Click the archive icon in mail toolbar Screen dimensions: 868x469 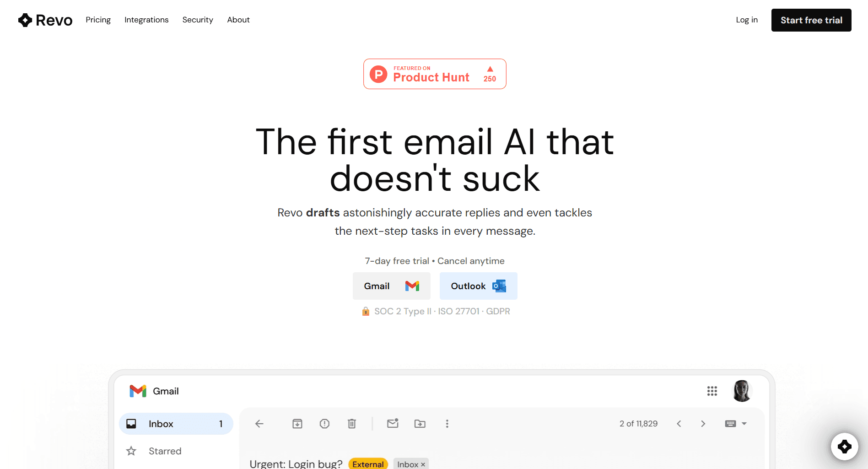coord(297,424)
